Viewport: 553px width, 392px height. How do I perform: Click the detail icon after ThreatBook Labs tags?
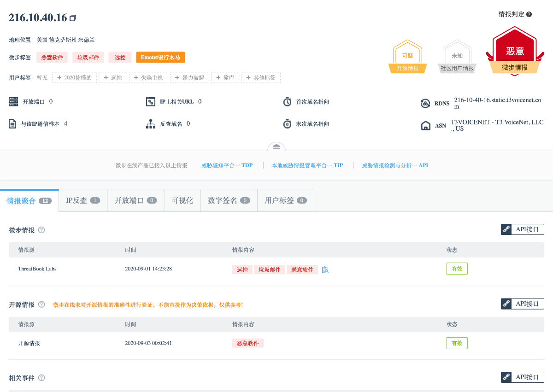pos(325,269)
